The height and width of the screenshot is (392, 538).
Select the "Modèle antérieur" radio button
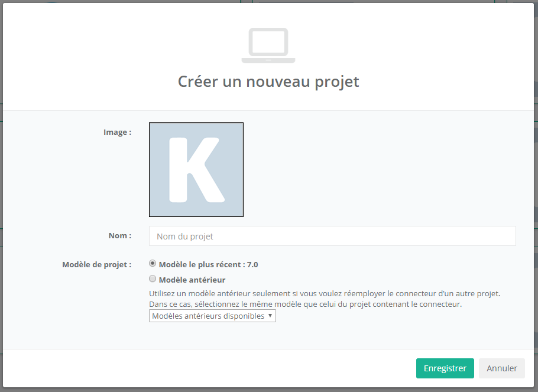153,279
